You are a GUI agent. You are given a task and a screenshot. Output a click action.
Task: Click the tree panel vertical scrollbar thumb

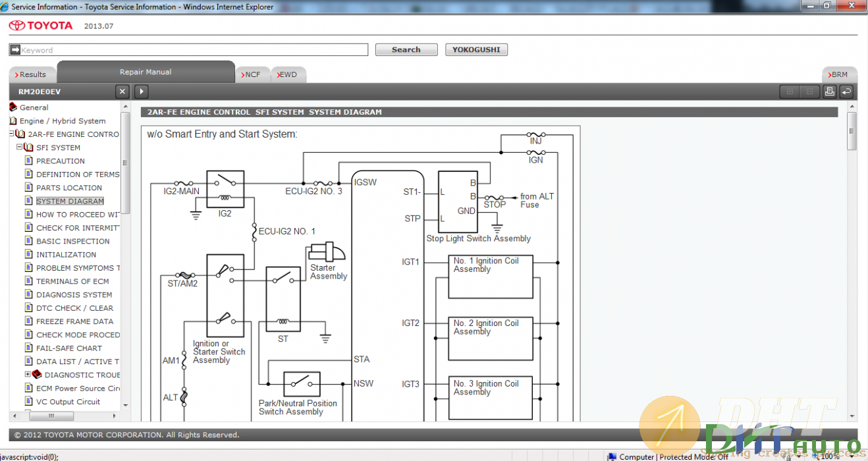(x=126, y=162)
